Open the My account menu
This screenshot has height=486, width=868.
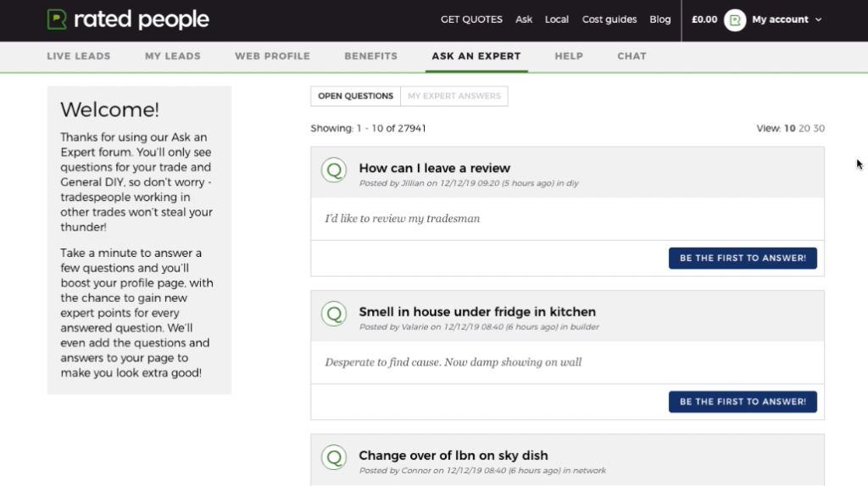coord(780,20)
